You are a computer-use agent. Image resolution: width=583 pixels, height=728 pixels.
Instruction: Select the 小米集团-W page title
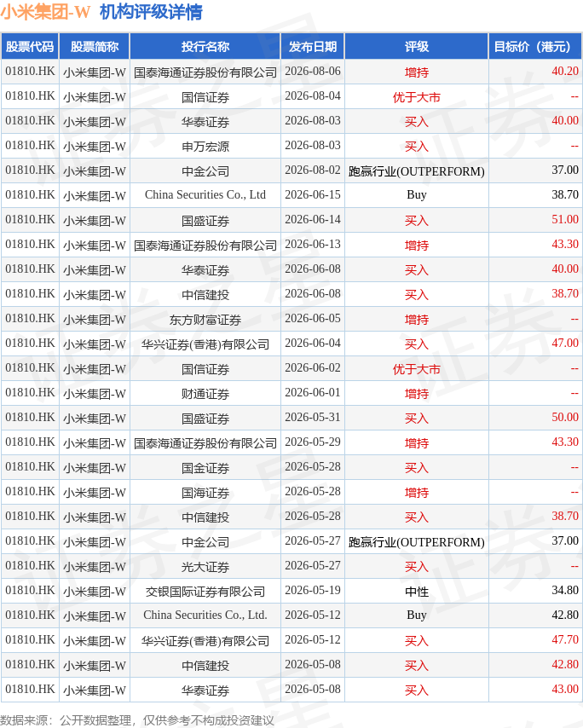coord(45,12)
